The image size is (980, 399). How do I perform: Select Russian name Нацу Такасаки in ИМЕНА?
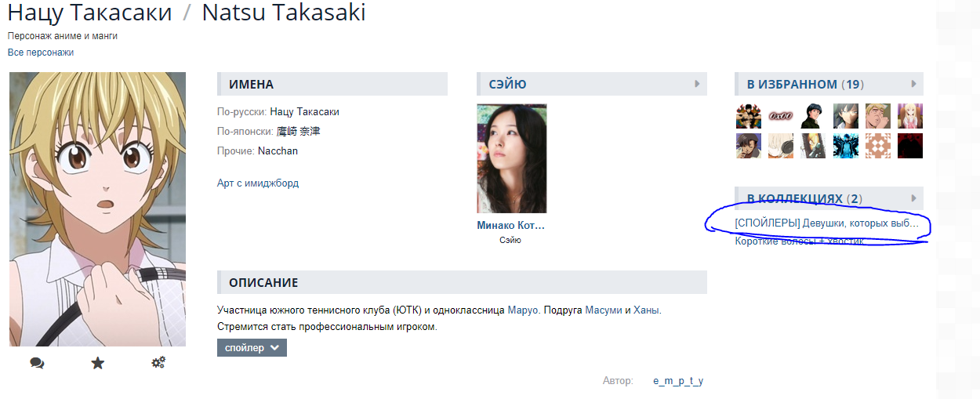tap(305, 112)
